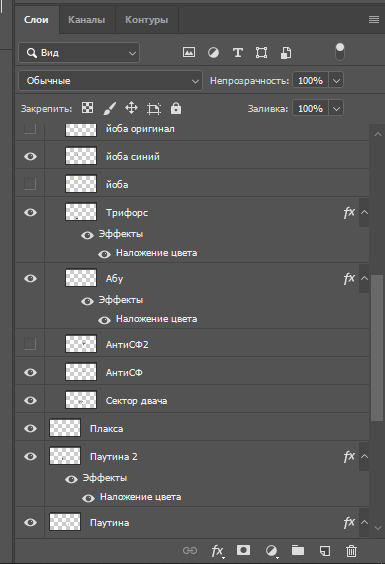The width and height of the screenshot is (385, 564).
Task: Lock transparent pixels icon
Action: [87, 108]
